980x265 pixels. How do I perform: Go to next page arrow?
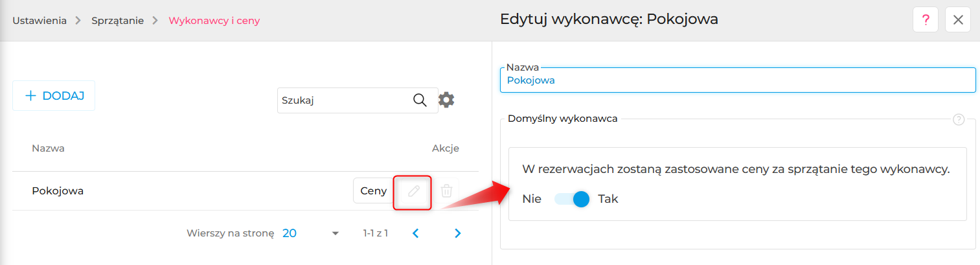coord(458,233)
